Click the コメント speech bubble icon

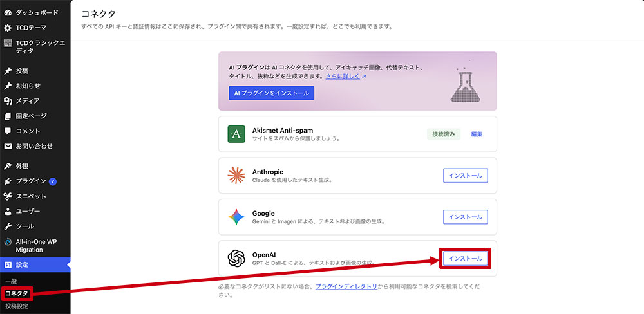[x=7, y=131]
